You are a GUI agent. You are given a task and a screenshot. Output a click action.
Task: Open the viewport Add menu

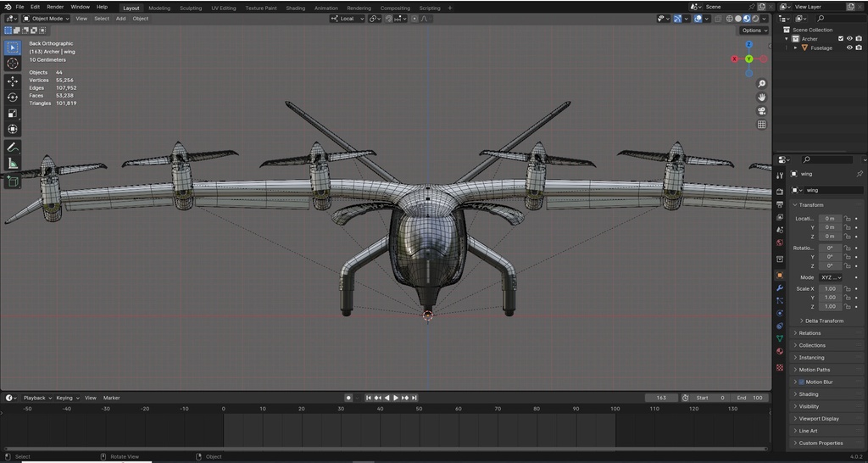[x=120, y=19]
